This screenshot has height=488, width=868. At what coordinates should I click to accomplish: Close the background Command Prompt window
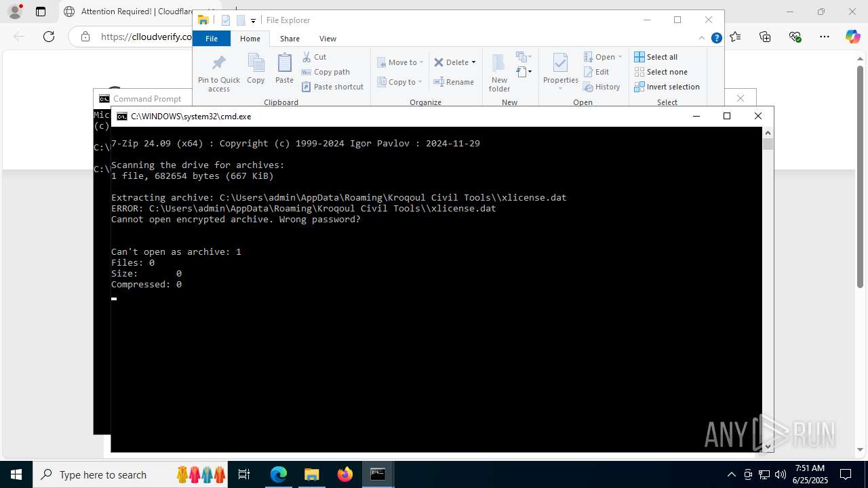pyautogui.click(x=741, y=99)
